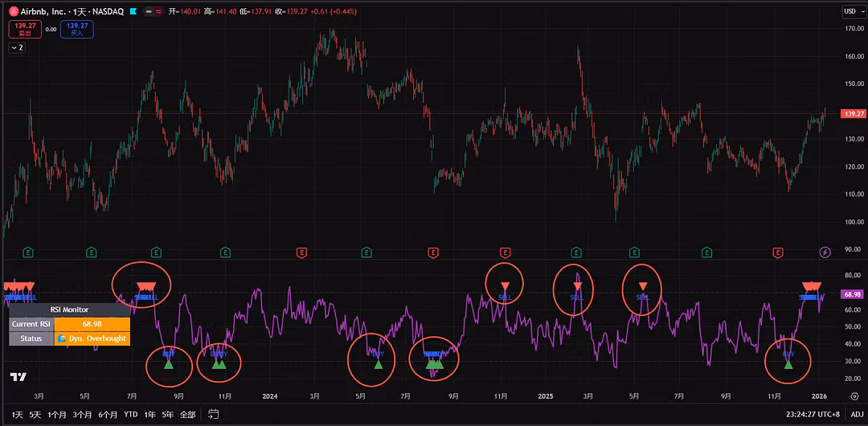Click the 买入 buy button at 139.27

(x=77, y=29)
